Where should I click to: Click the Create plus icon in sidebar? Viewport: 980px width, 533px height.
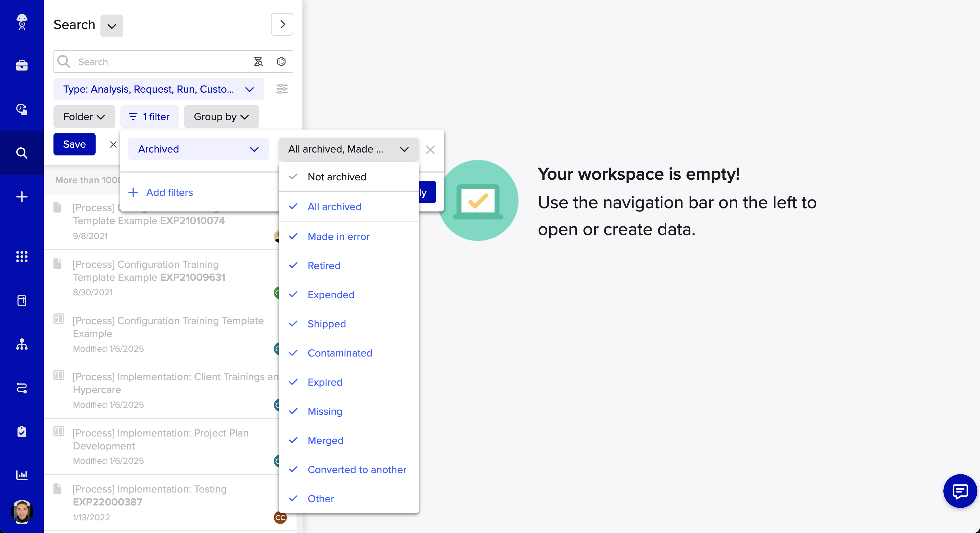click(x=22, y=197)
